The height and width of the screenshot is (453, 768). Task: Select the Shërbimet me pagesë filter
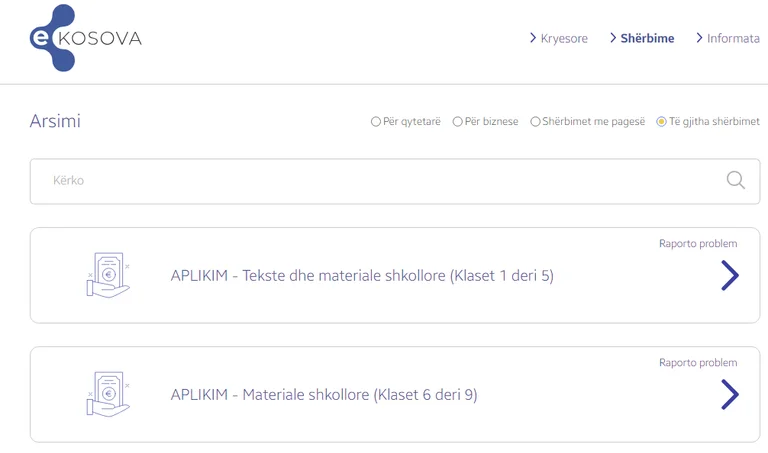point(535,121)
